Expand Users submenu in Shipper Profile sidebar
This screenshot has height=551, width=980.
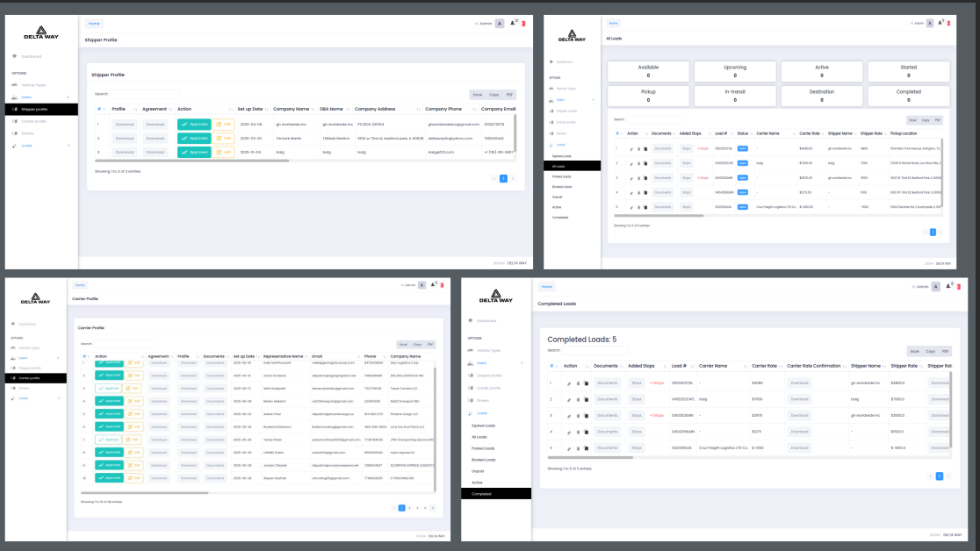[x=68, y=97]
